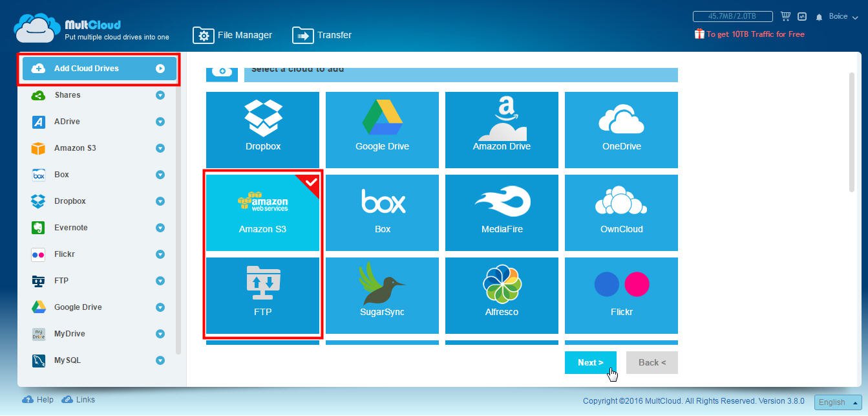This screenshot has height=416, width=868.
Task: Select the Flickr cloud tile
Action: pos(621,296)
